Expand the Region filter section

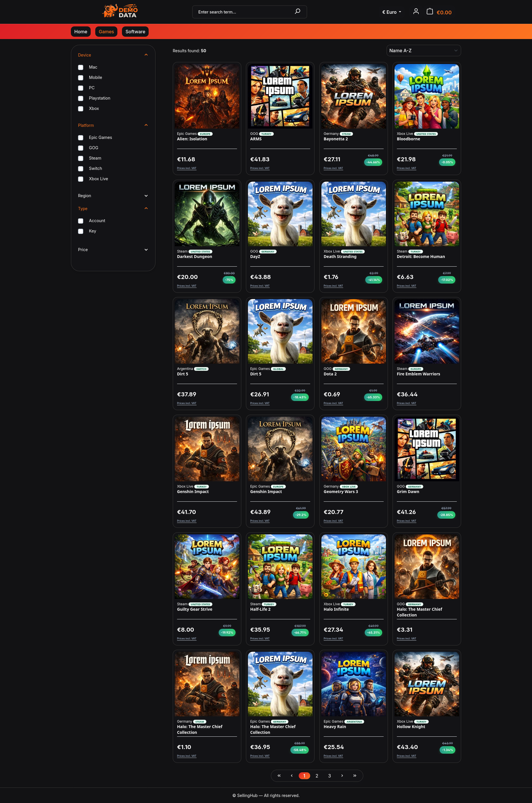[x=113, y=196]
